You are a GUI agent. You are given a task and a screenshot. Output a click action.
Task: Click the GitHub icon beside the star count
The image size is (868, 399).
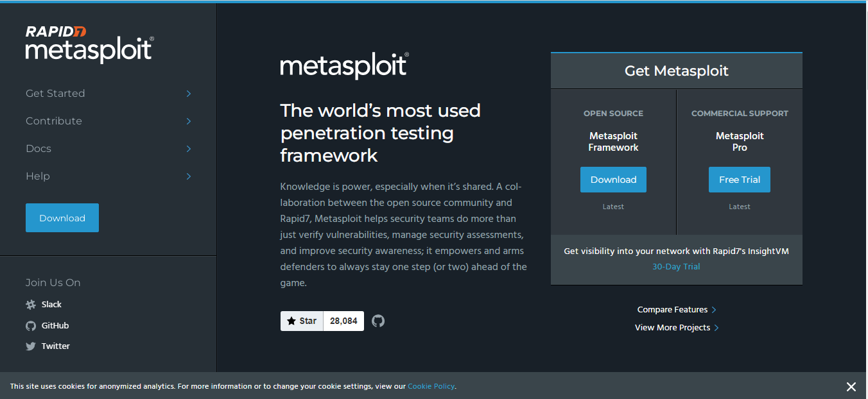point(378,321)
